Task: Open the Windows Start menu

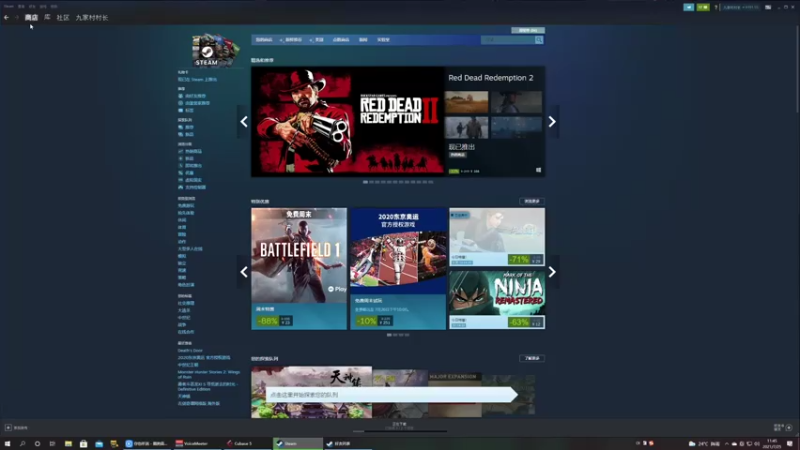Action: coord(7,443)
